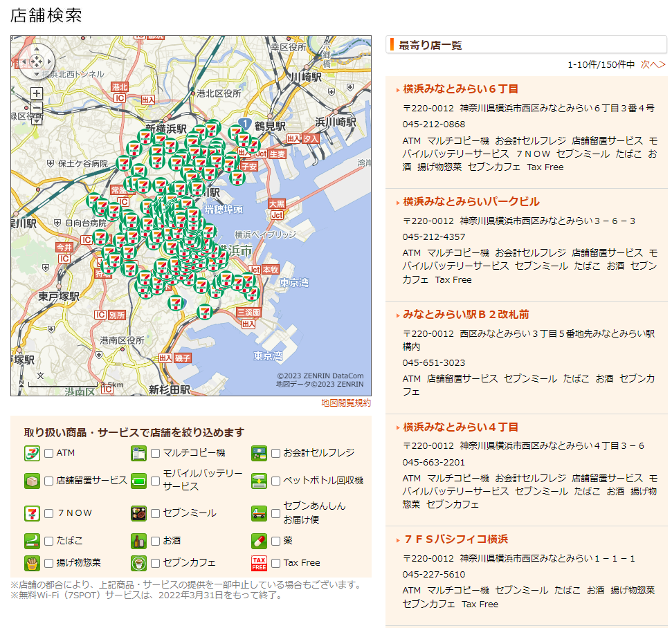
Task: Check the セブンあんしんお届け便 checkbox
Action: 275,513
